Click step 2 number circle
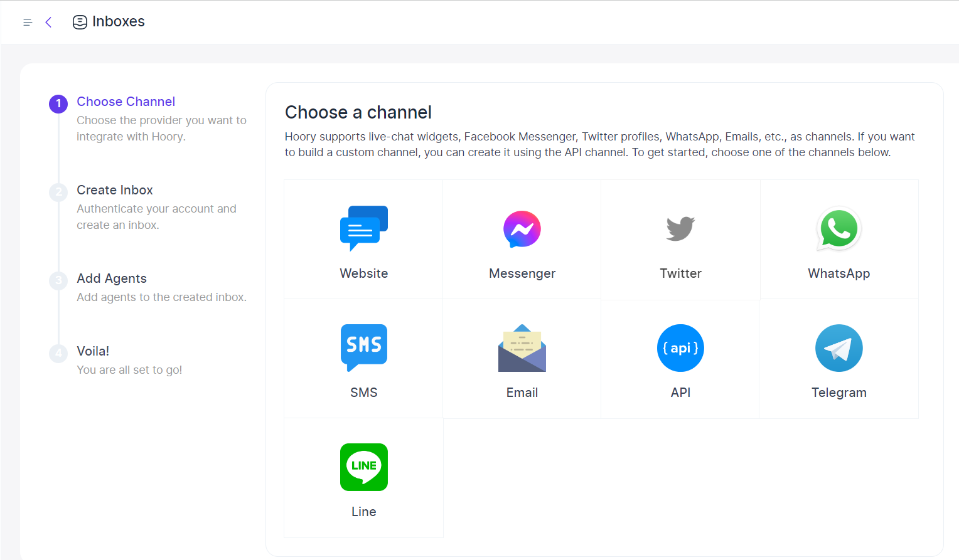Image resolution: width=959 pixels, height=560 pixels. tap(58, 192)
